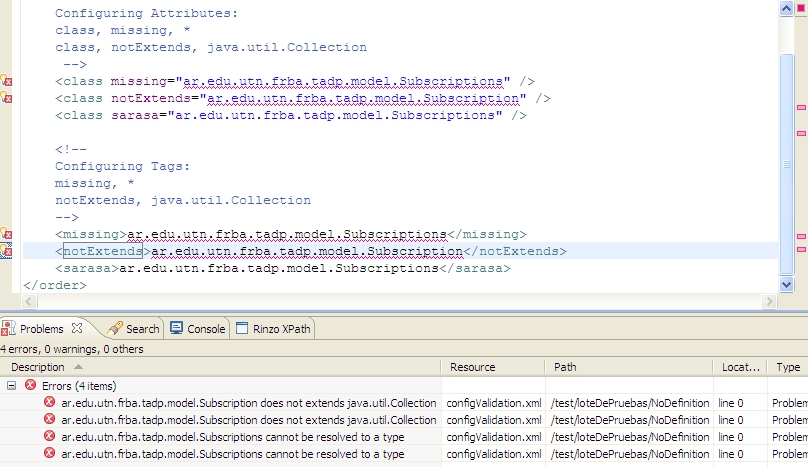Click editor vertical scrollbar up arrow
809x467 pixels.
pyautogui.click(x=786, y=7)
